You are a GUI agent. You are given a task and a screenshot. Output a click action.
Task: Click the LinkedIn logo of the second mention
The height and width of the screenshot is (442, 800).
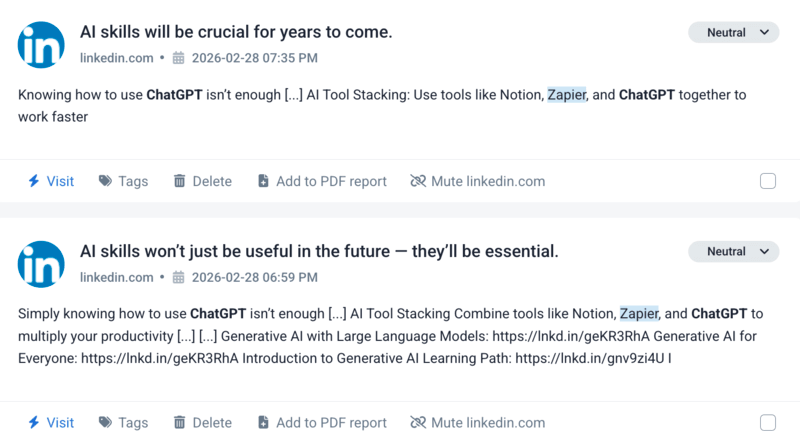click(x=41, y=263)
